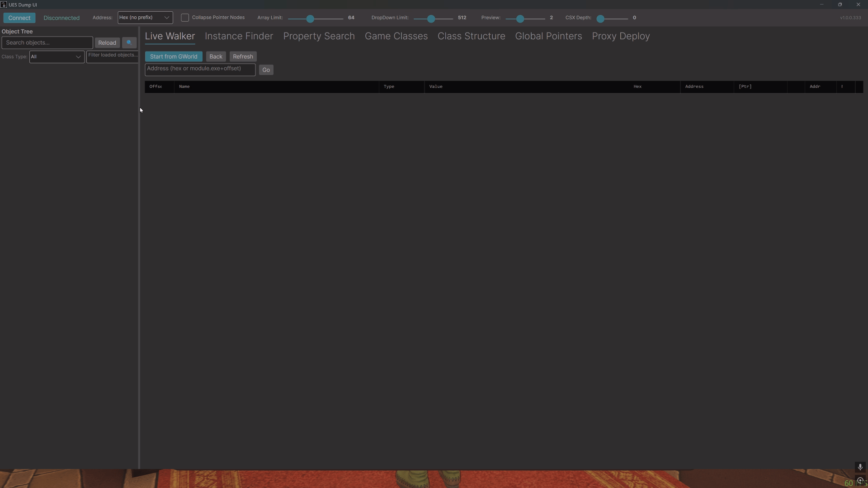Click the blue search icon button
868x488 pixels.
129,42
